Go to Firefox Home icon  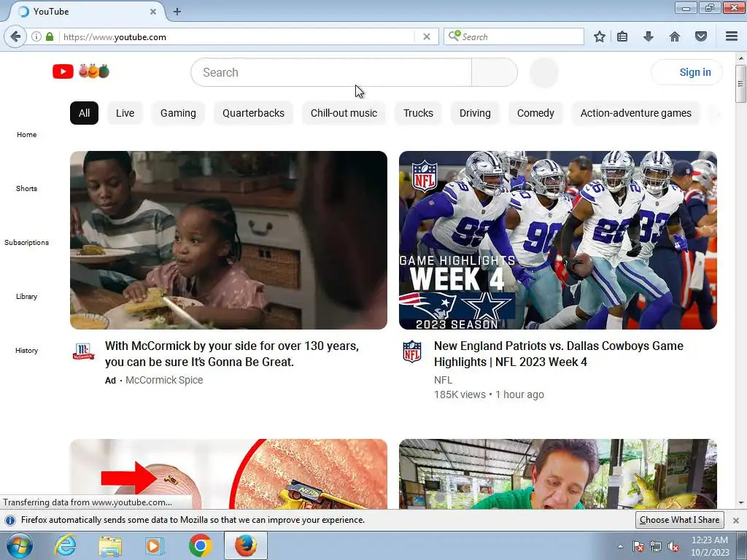pyautogui.click(x=675, y=36)
